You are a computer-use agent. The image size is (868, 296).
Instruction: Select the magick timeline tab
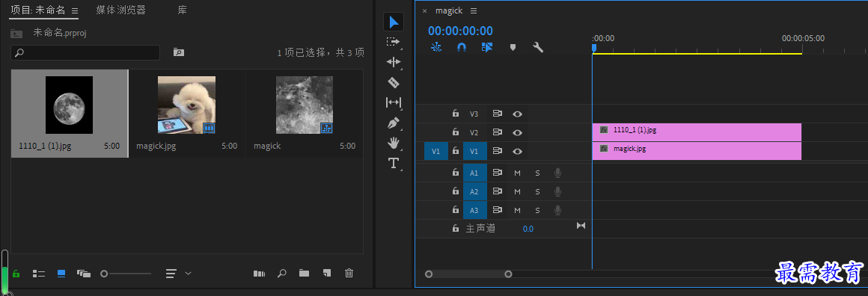449,11
